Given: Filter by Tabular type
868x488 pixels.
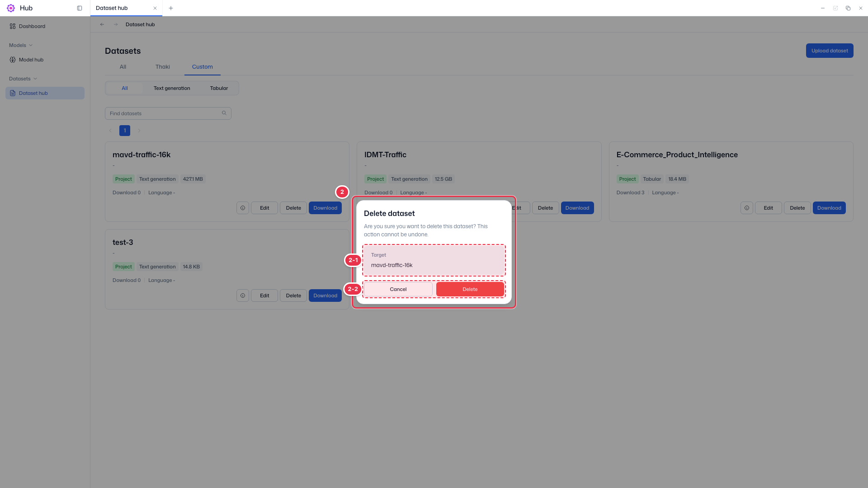Looking at the screenshot, I should click(219, 88).
